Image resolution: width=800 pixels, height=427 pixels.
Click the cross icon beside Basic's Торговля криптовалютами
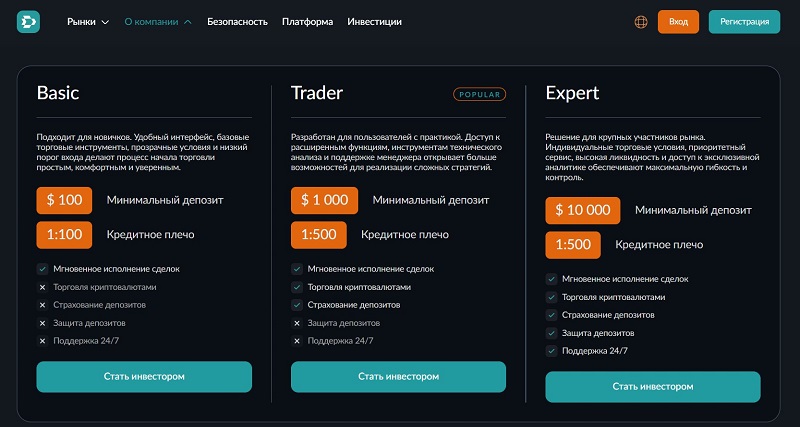(x=42, y=287)
